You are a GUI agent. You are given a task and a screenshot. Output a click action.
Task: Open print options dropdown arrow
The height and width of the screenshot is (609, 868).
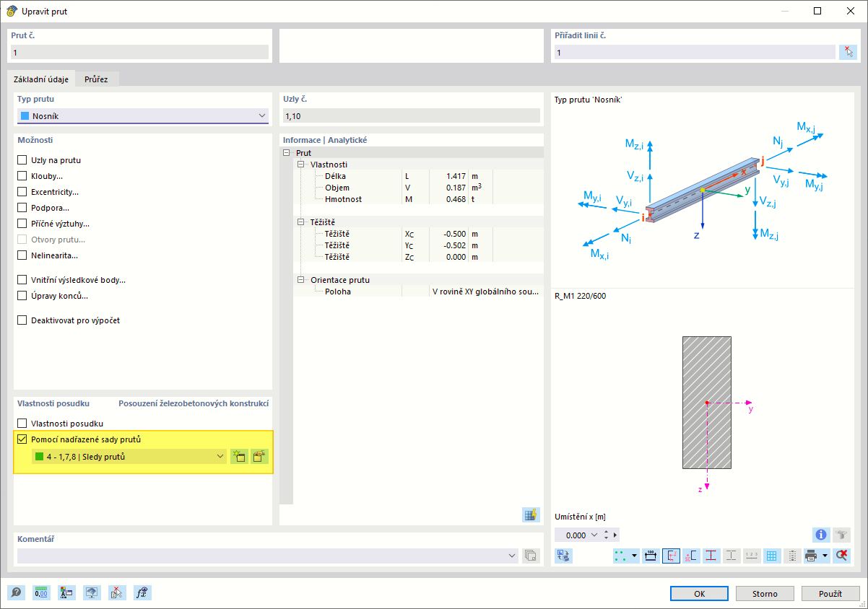(x=825, y=556)
